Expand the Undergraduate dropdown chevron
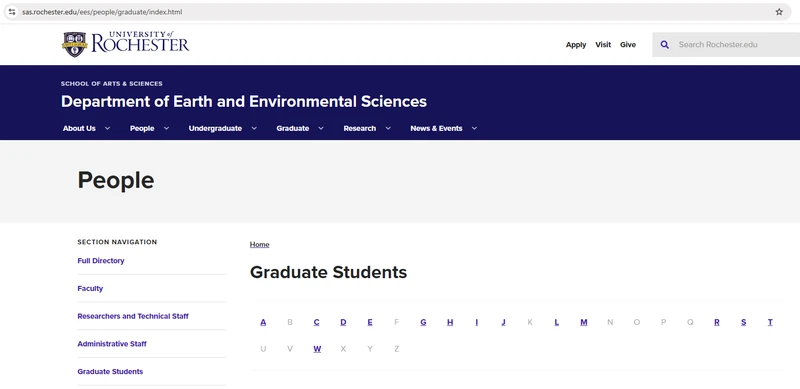The image size is (800, 389). (254, 128)
